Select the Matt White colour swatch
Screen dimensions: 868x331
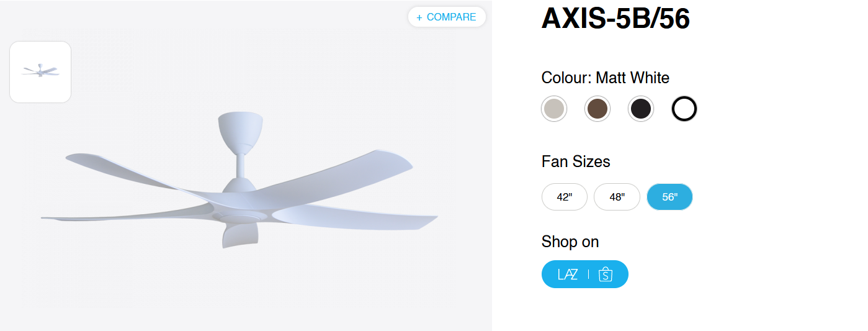point(684,109)
